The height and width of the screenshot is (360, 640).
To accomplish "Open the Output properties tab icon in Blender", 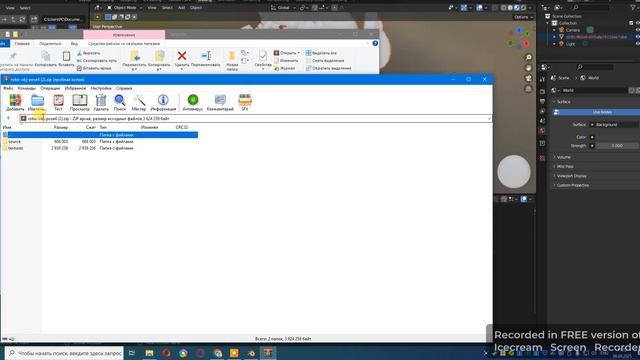I will coord(542,101).
